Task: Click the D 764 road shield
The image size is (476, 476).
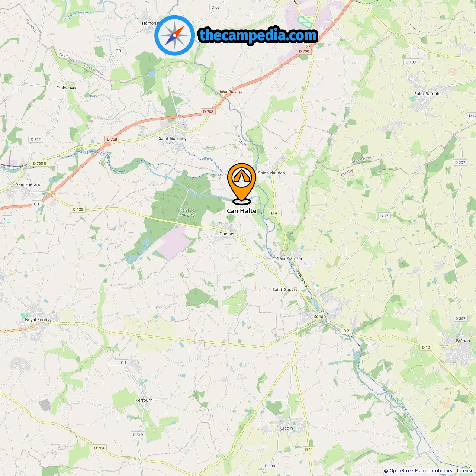Action: [x=99, y=448]
